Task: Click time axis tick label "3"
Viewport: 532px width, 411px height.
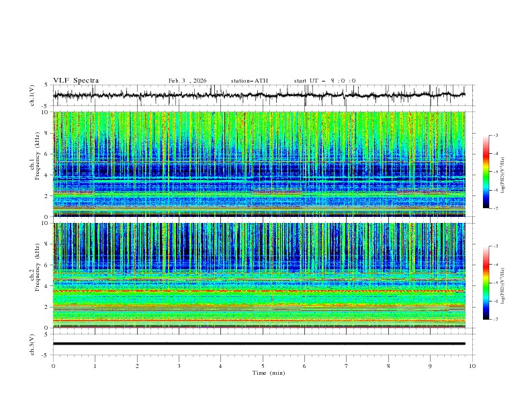Action: click(179, 366)
